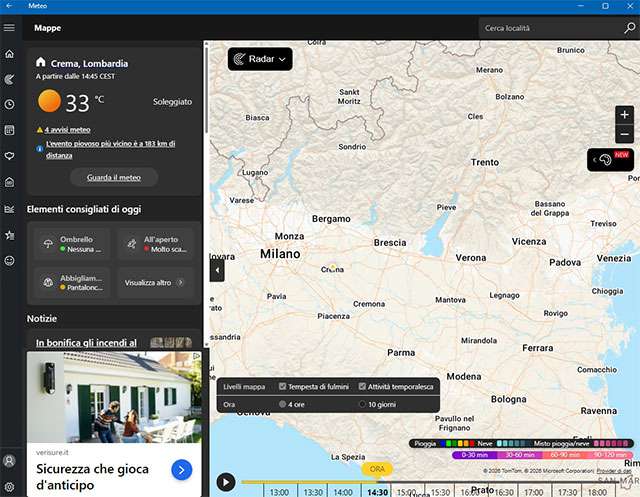Open the Radar map type dropdown
The height and width of the screenshot is (497, 640).
(x=260, y=59)
